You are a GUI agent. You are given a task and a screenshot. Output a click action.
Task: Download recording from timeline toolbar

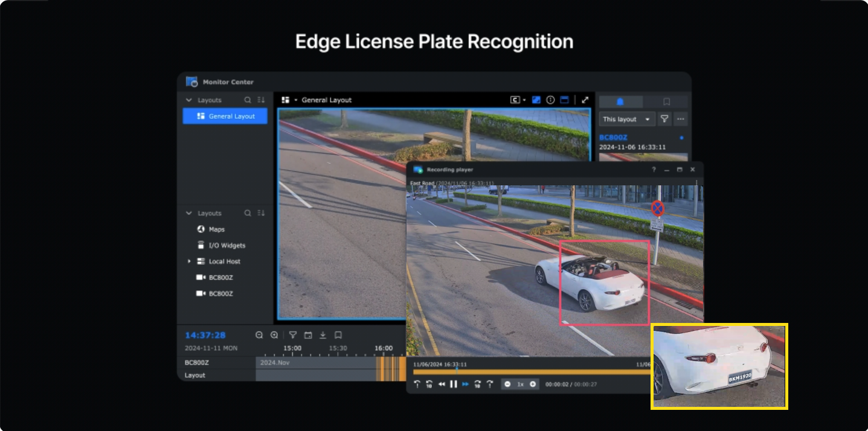323,335
